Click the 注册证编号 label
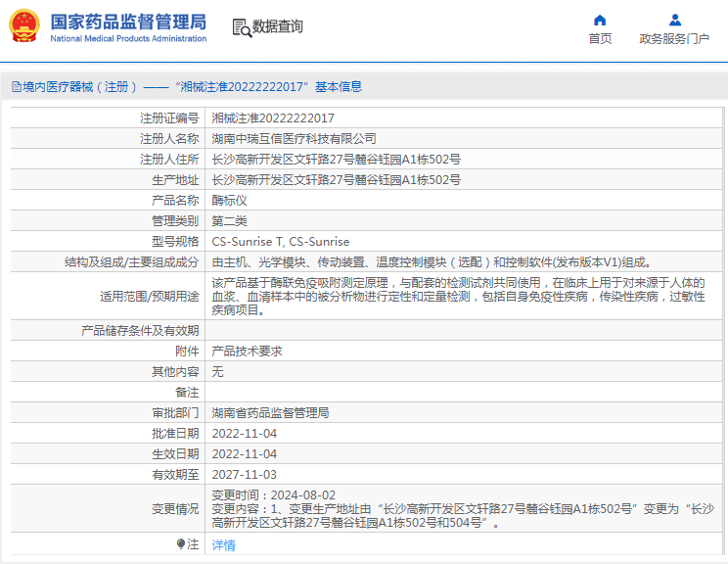This screenshot has height=564, width=728. tap(169, 118)
